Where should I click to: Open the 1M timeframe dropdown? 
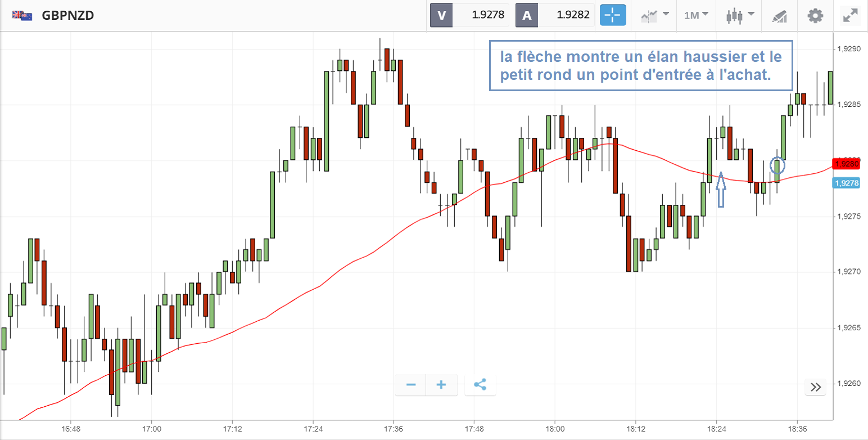pyautogui.click(x=695, y=15)
